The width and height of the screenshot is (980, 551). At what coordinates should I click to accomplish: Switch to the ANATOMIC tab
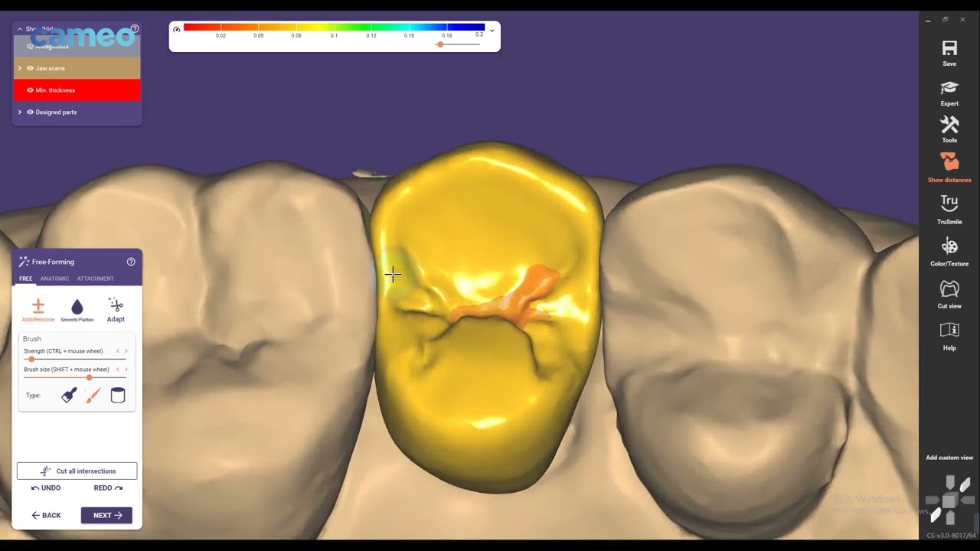pos(54,279)
